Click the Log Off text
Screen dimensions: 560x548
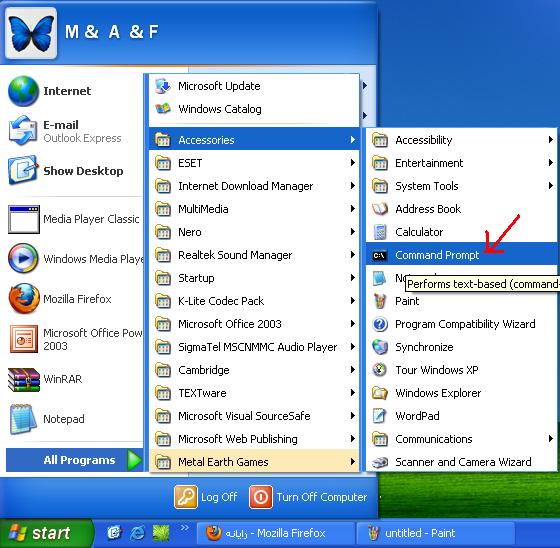coord(219,497)
